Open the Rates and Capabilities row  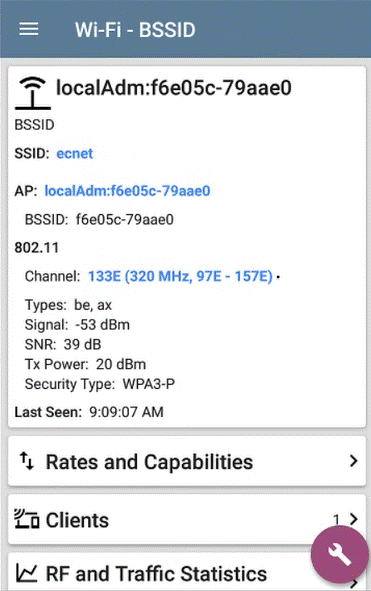(187, 461)
